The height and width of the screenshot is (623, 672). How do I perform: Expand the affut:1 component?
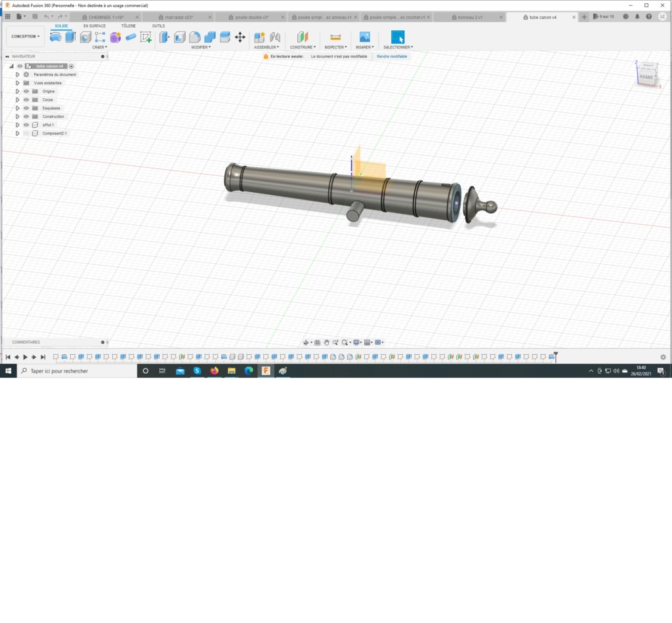pyautogui.click(x=18, y=125)
